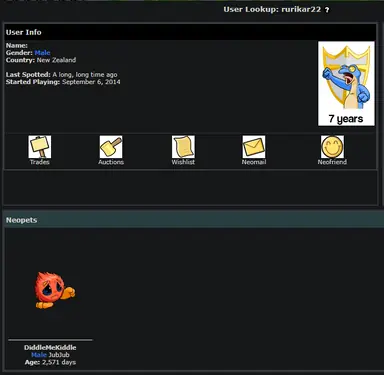Open the Trades signpost icon
Viewport: 384px width, 375px height.
[40, 147]
